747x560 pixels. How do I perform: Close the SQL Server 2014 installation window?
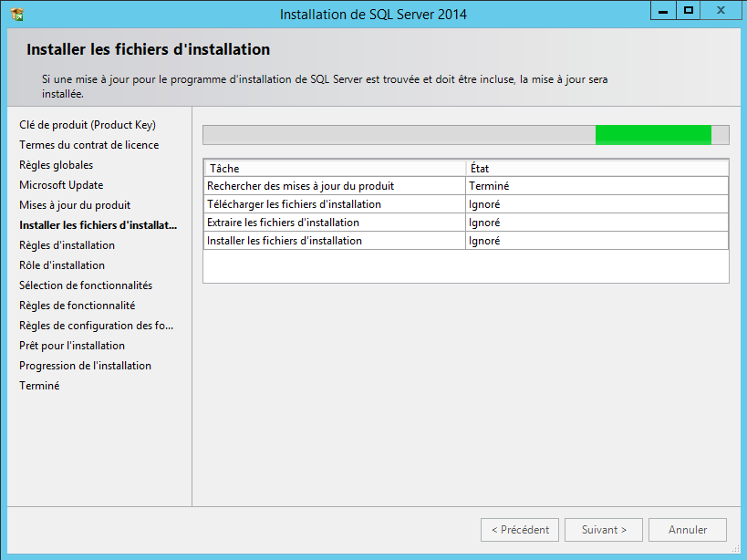[x=721, y=10]
